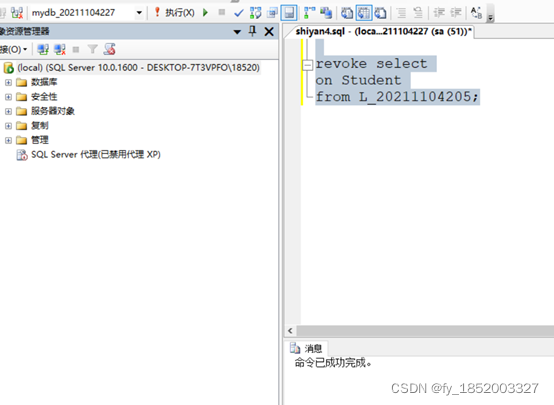Click the (local) server node icon
Image resolution: width=554 pixels, height=405 pixels.
click(8, 68)
